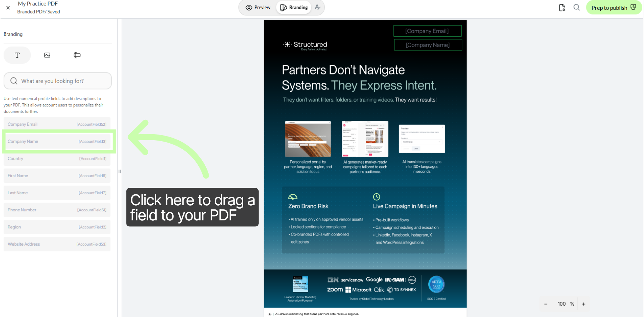Decrease zoom with the minus button

click(x=546, y=304)
